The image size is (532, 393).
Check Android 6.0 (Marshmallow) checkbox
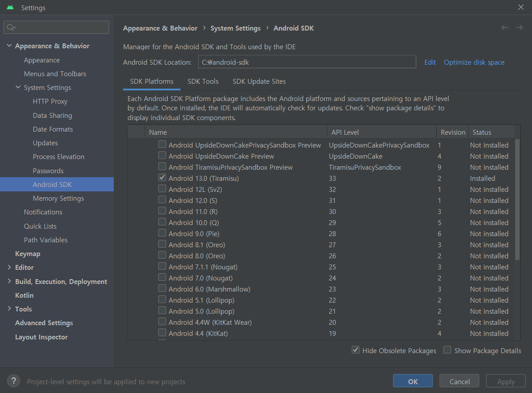point(162,288)
